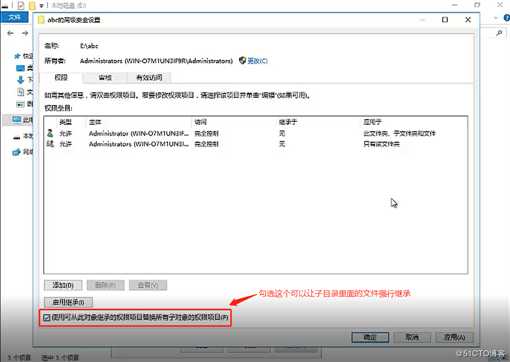
Task: Click the 启用继承(I) button
Action: 68,302
